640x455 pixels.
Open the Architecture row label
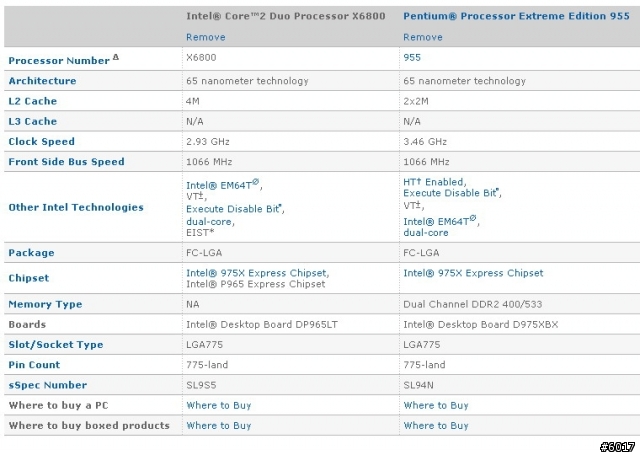point(42,81)
